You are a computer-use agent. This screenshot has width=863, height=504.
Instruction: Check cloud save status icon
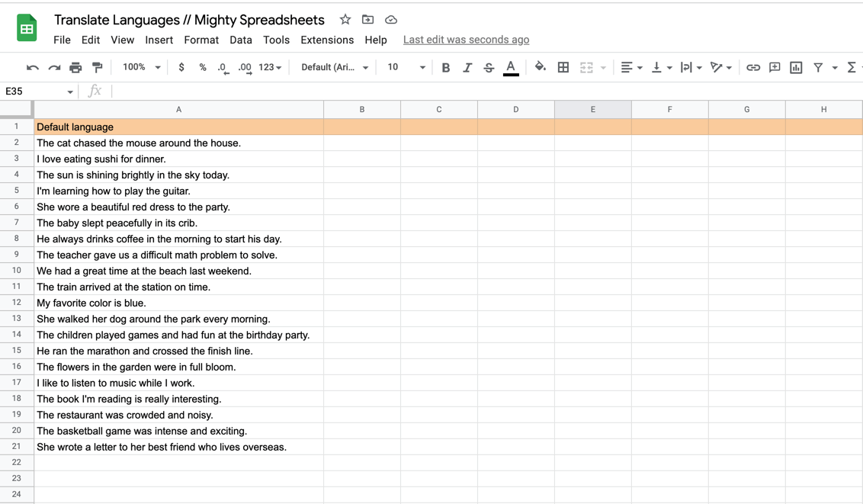click(391, 20)
